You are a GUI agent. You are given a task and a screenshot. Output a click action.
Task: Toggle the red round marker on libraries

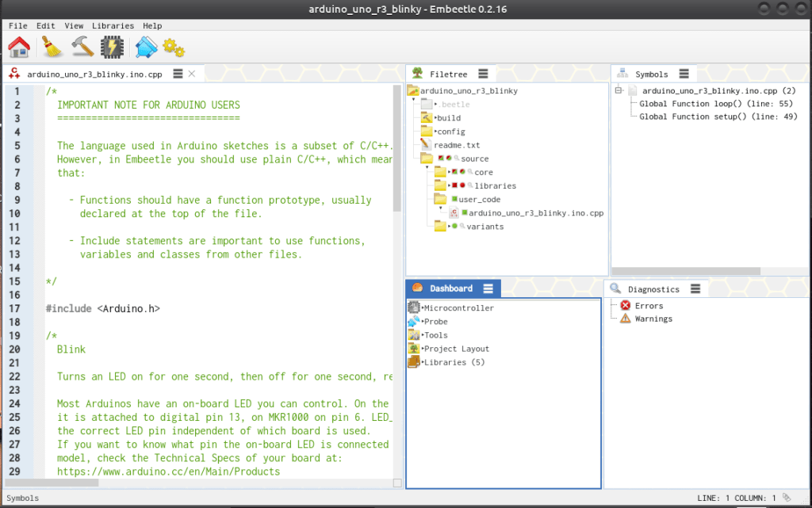[x=462, y=185]
